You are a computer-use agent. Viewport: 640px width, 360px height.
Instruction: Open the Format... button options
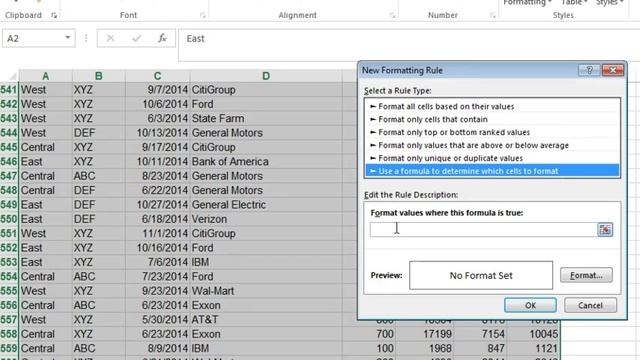[586, 276]
